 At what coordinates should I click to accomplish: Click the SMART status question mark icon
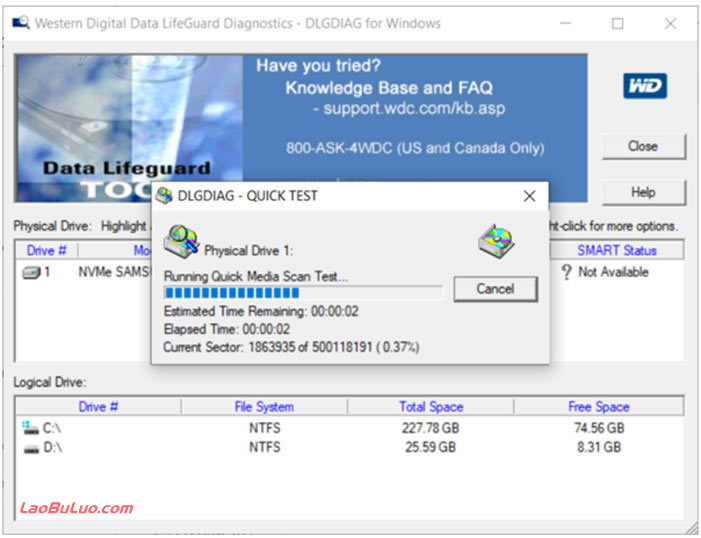tap(566, 272)
